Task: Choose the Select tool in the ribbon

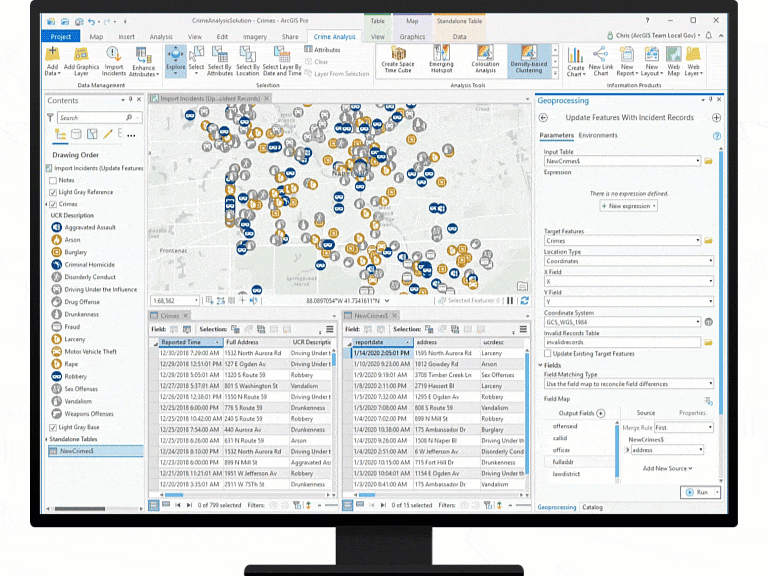Action: pyautogui.click(x=196, y=61)
